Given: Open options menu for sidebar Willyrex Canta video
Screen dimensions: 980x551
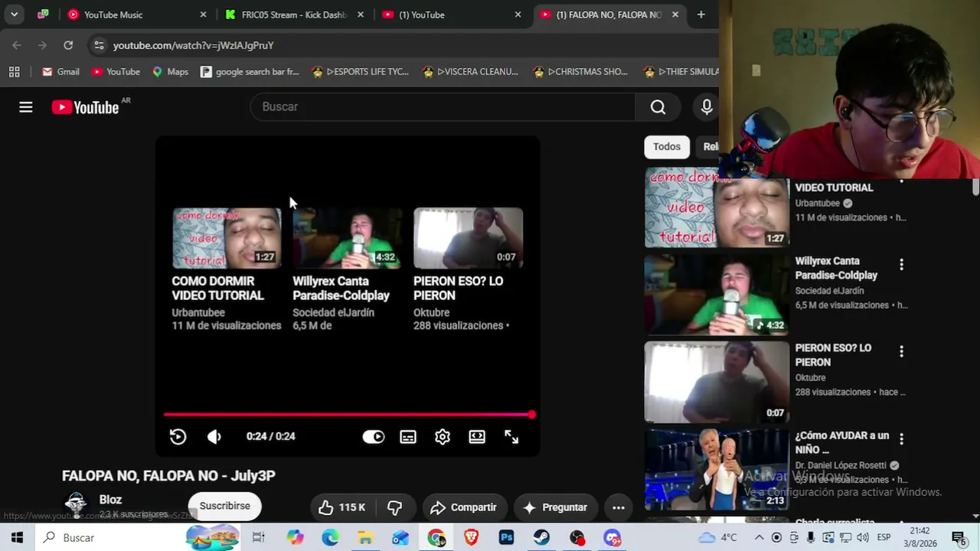Looking at the screenshot, I should [x=901, y=265].
